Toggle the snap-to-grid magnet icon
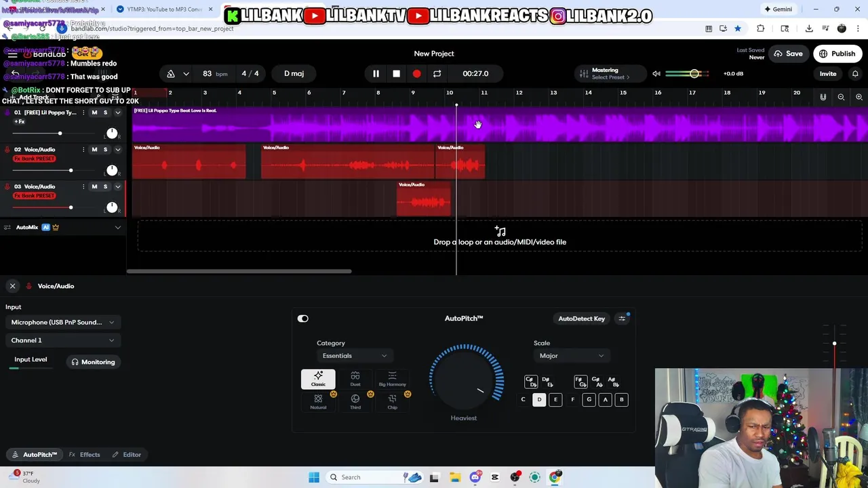The width and height of the screenshot is (868, 488). (x=823, y=97)
